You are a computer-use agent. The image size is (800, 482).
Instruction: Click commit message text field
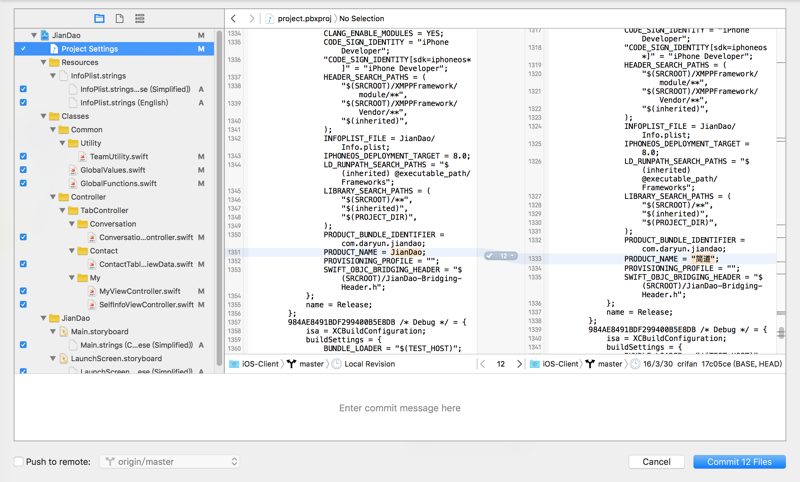coord(400,408)
